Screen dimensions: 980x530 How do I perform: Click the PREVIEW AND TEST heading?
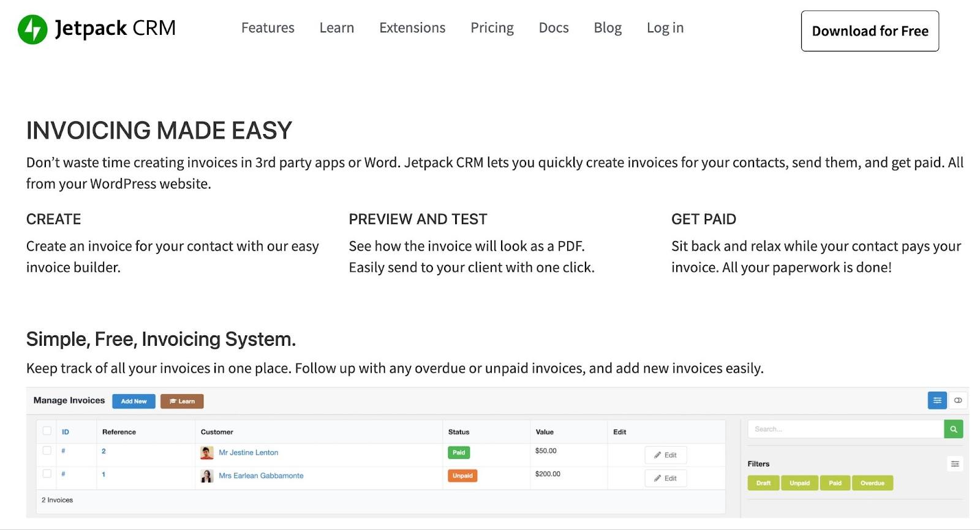(x=418, y=219)
